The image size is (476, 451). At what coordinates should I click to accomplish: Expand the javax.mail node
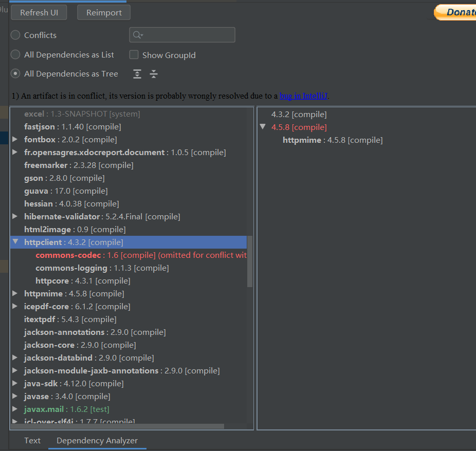click(14, 409)
